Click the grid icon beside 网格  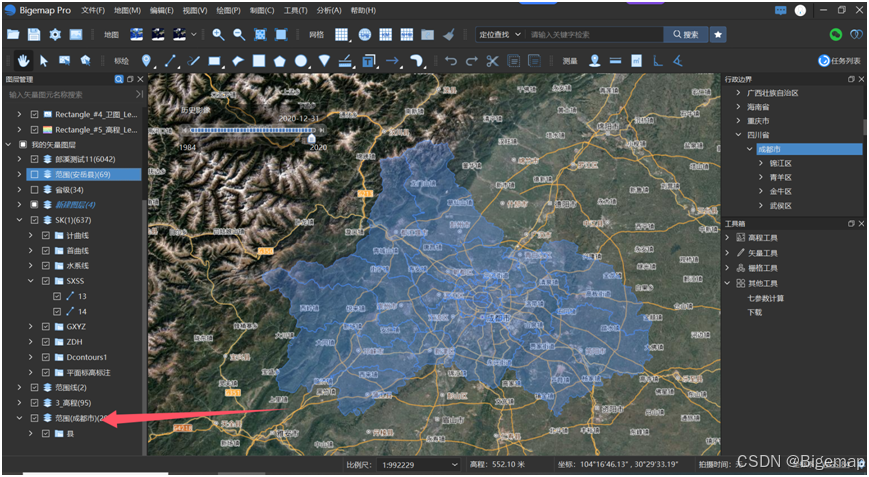tap(341, 34)
